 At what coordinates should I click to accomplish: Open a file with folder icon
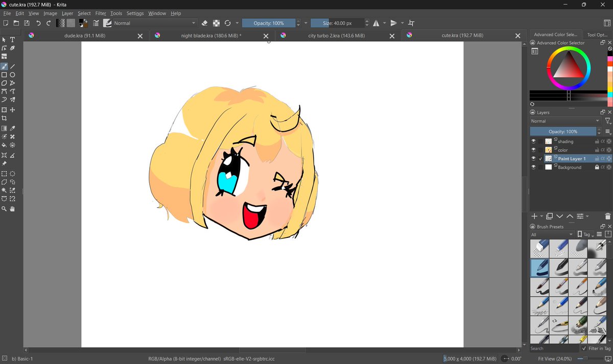pos(16,23)
